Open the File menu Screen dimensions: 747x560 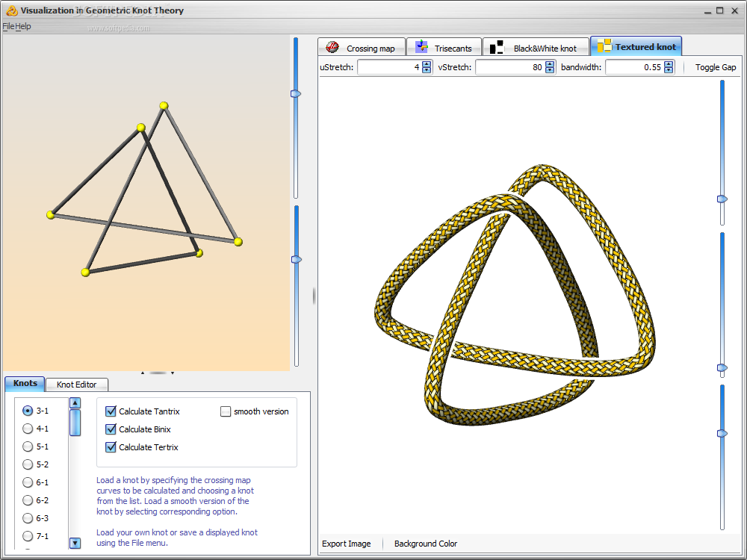(x=8, y=26)
